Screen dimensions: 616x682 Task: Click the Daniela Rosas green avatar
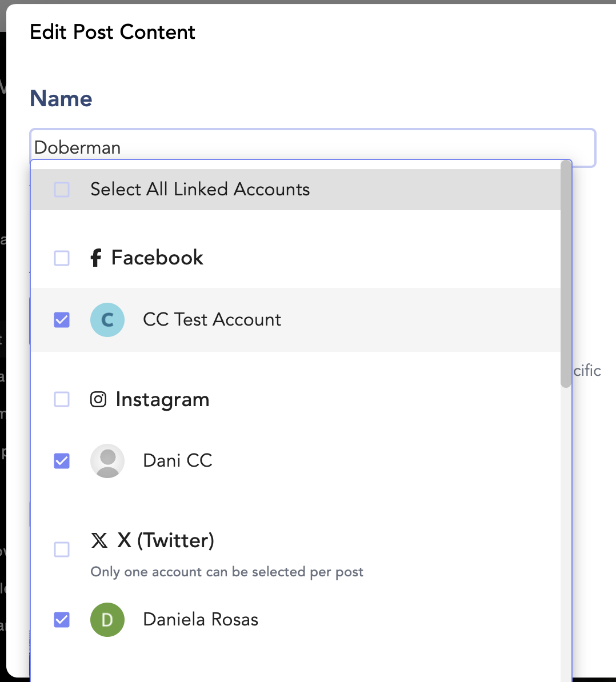pos(107,620)
